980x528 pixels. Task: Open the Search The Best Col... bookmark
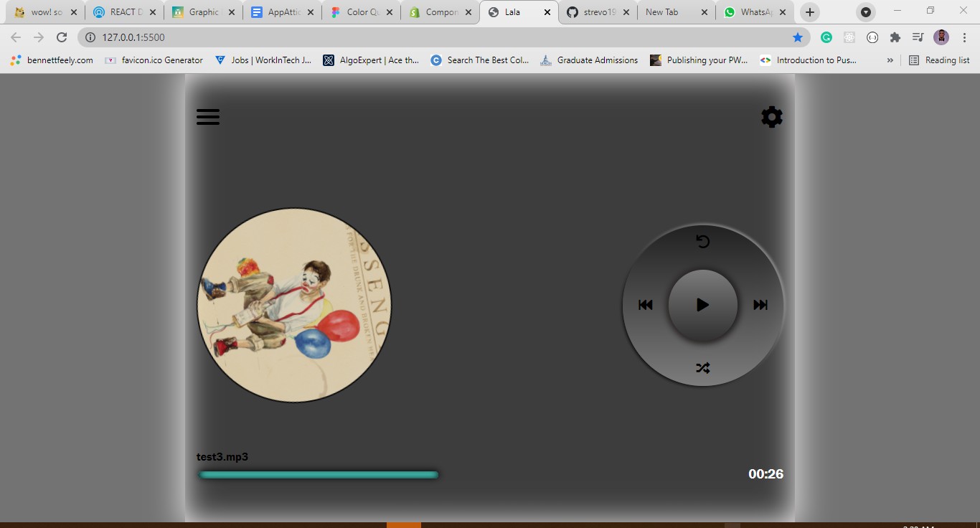pos(480,60)
